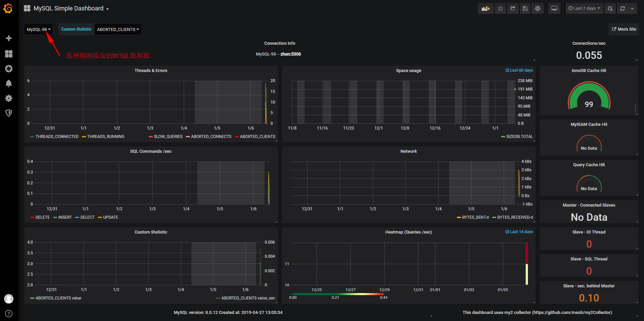The width and height of the screenshot is (644, 321).
Task: Open Slave - sec. behind Master panel menu
Action: (x=589, y=286)
